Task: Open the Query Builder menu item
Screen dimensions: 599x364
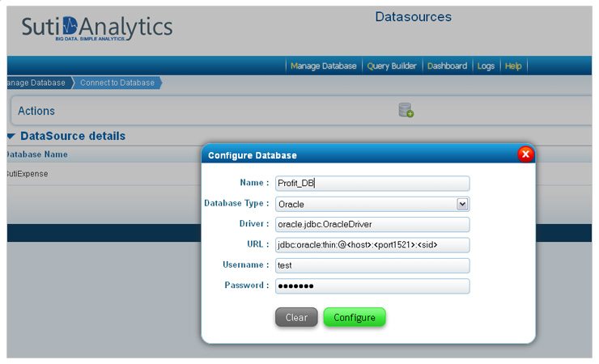Action: (x=392, y=66)
